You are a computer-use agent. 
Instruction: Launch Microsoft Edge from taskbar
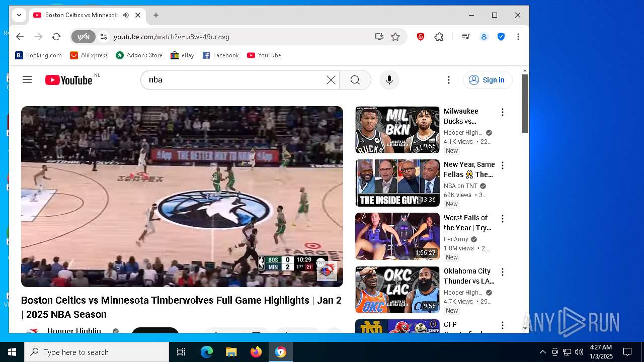207,352
